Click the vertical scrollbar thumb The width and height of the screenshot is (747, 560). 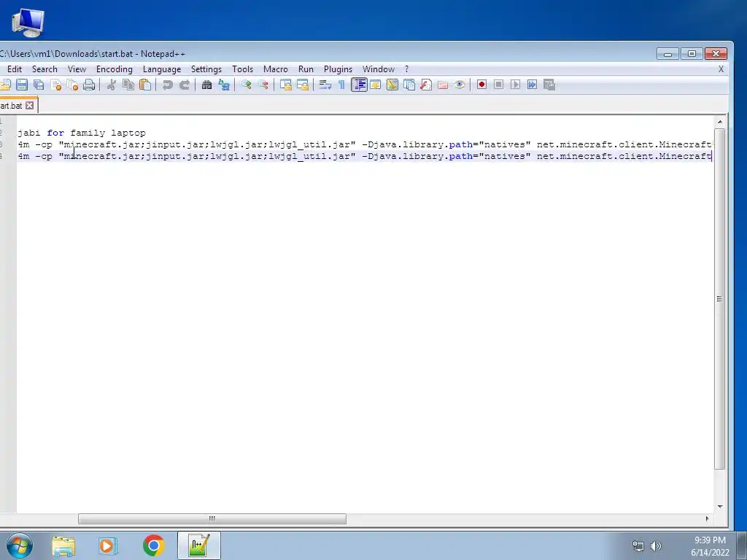coord(720,298)
